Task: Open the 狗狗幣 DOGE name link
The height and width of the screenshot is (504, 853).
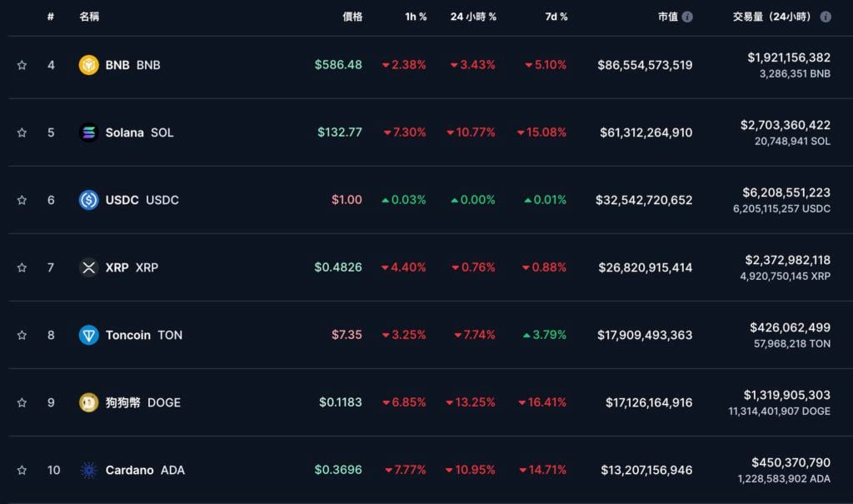Action: [x=142, y=402]
